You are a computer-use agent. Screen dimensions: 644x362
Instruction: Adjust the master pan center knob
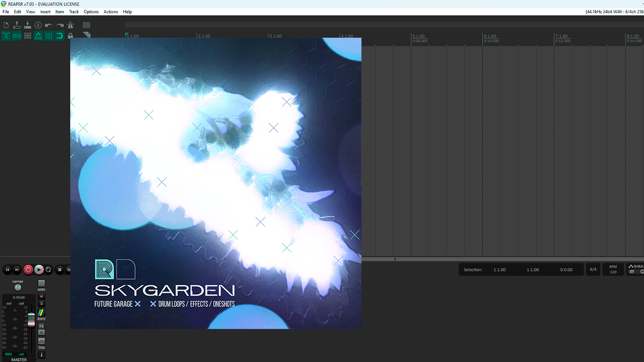18,288
